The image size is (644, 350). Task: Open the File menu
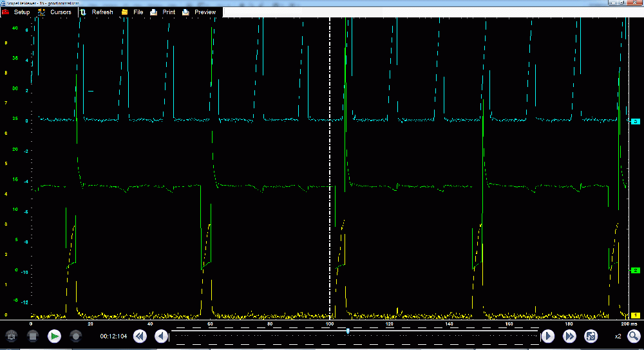(x=138, y=12)
